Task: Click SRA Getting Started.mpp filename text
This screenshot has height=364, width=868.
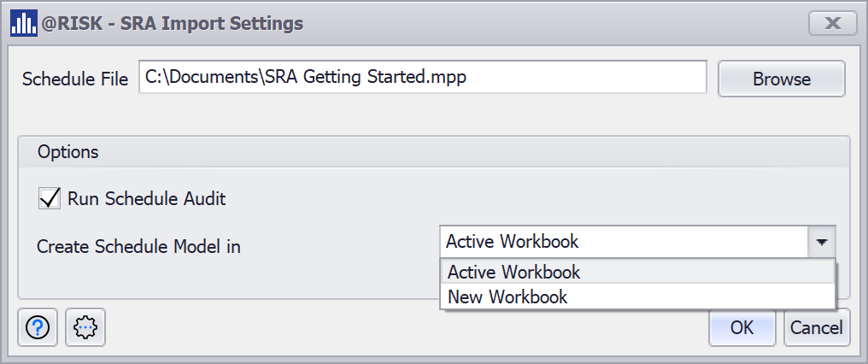Action: pyautogui.click(x=366, y=77)
